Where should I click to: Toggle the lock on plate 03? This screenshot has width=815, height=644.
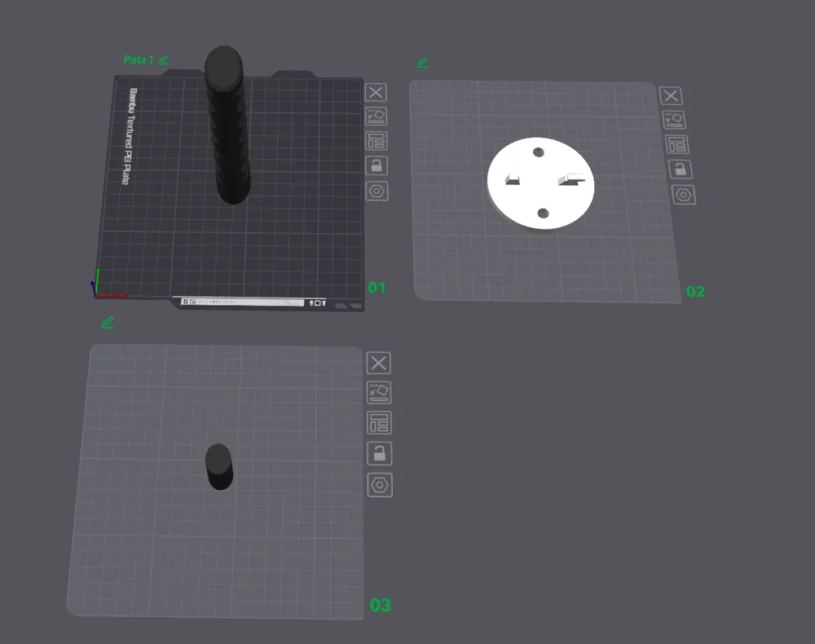tap(380, 454)
